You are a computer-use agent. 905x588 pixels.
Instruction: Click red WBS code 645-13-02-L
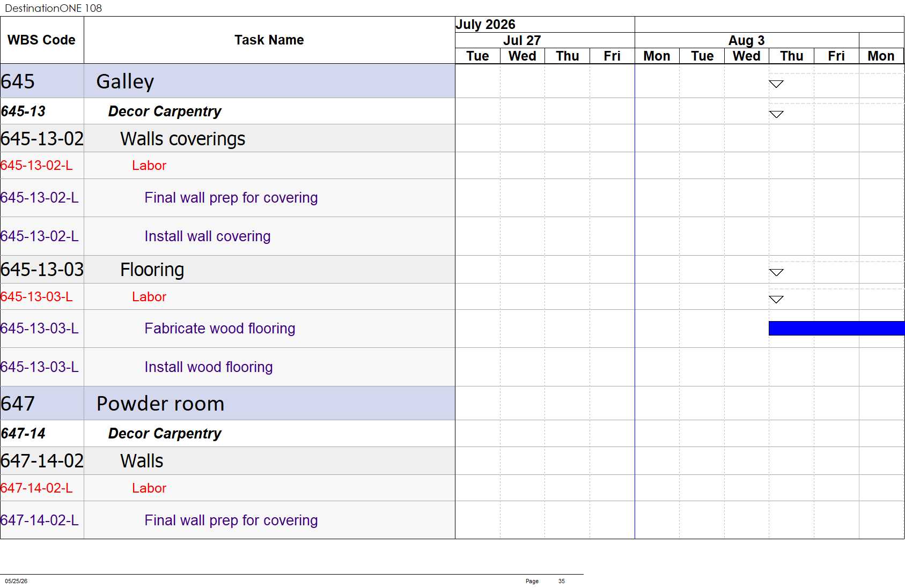point(36,166)
